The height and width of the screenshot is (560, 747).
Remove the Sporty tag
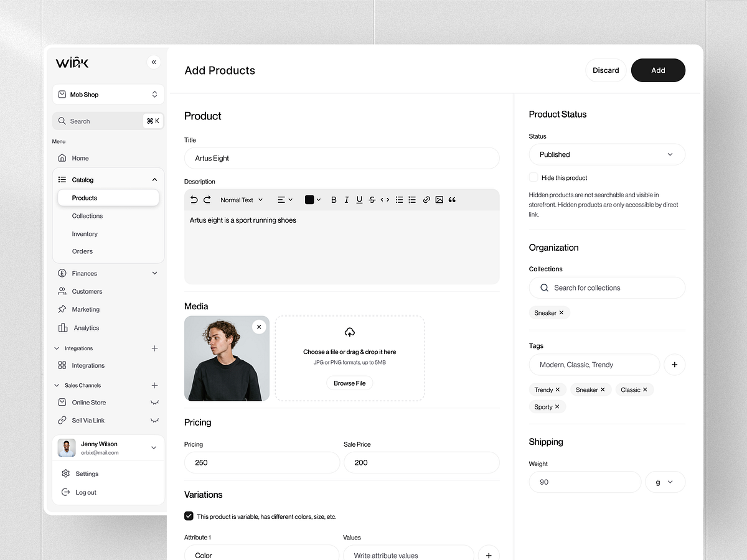[x=558, y=406]
